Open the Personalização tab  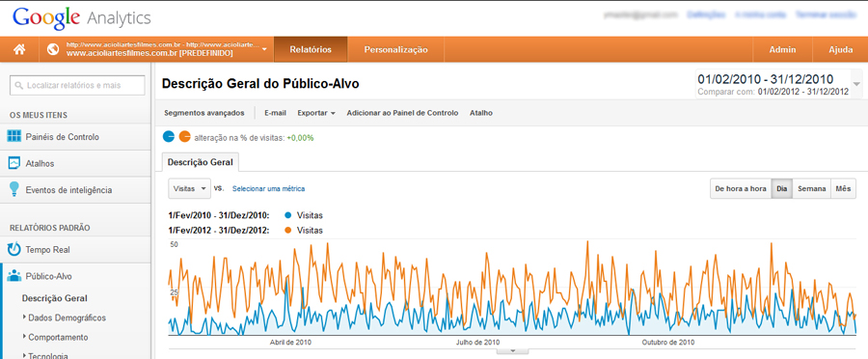tap(395, 49)
